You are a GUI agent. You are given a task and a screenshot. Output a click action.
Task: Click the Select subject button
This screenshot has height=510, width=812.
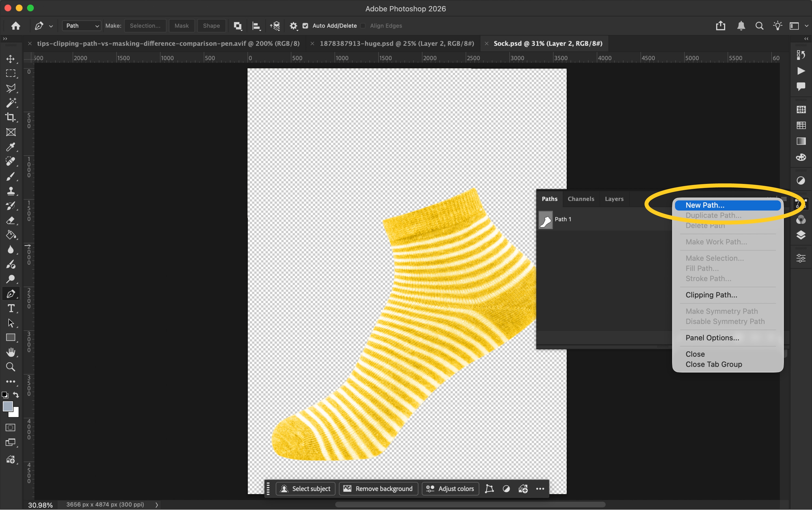click(305, 489)
